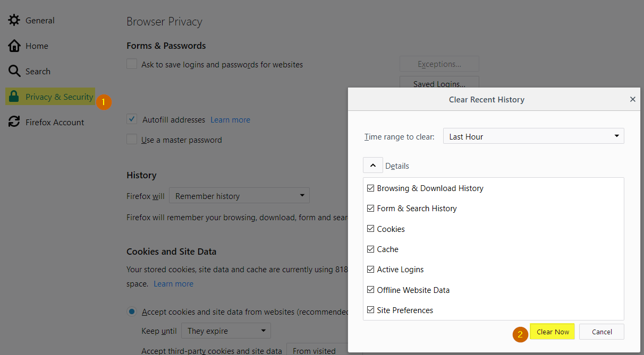The width and height of the screenshot is (644, 355).
Task: Collapse the Details section arrow
Action: coord(373,166)
